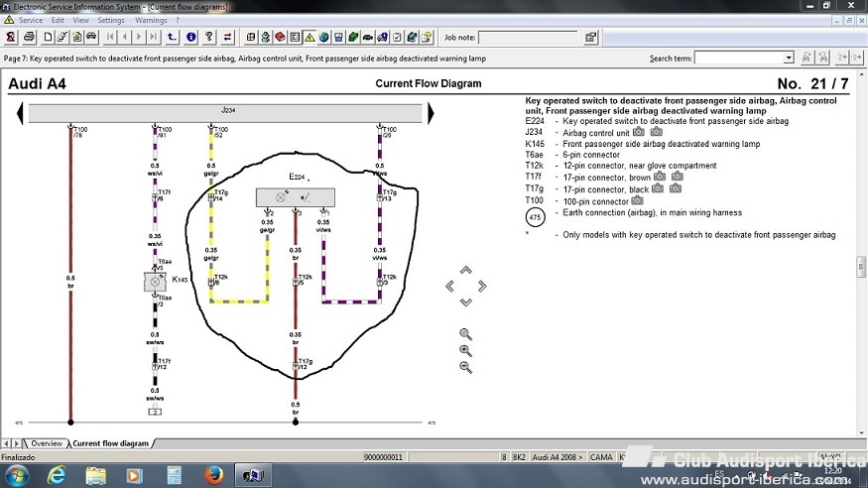Click next diagram black right triangle

click(x=431, y=113)
